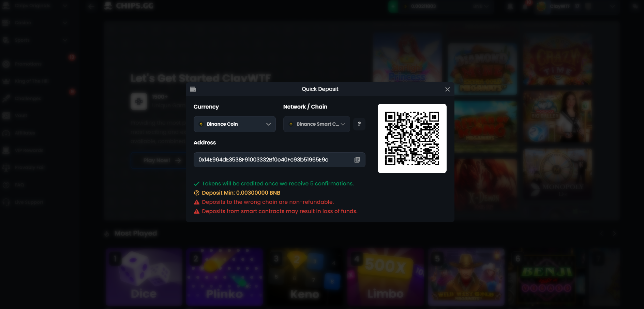Open the Wild West Gold game card
Screen dimensions: 644x309
click(x=466, y=277)
